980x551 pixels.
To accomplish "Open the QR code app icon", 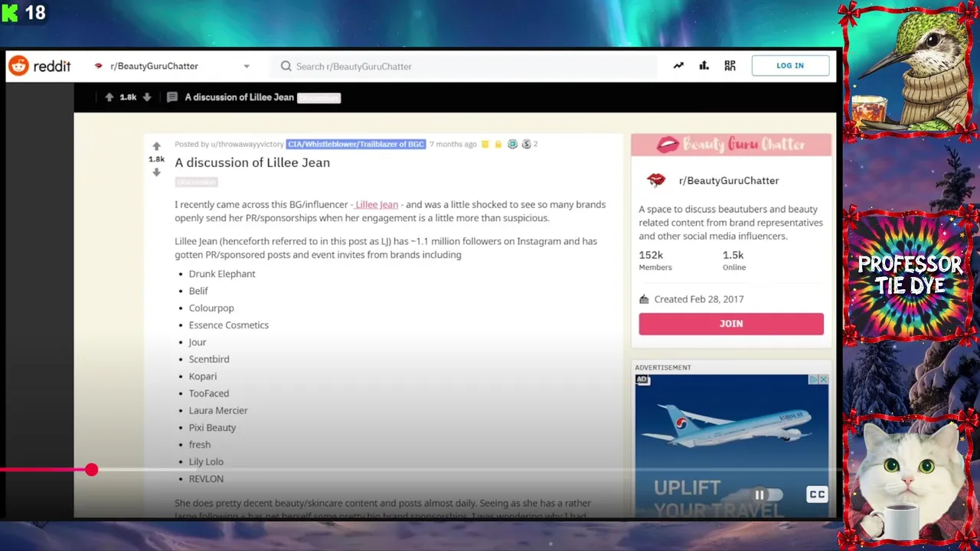I will (730, 66).
